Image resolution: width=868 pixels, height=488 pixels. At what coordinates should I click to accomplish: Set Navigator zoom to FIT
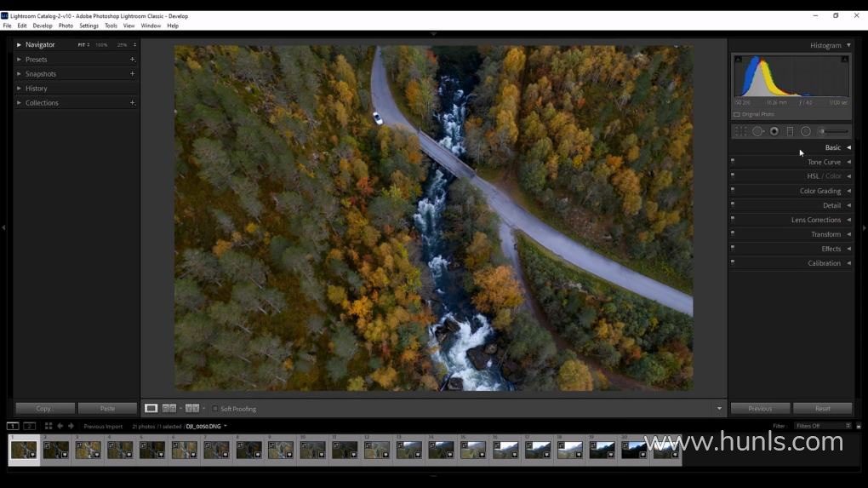point(83,45)
